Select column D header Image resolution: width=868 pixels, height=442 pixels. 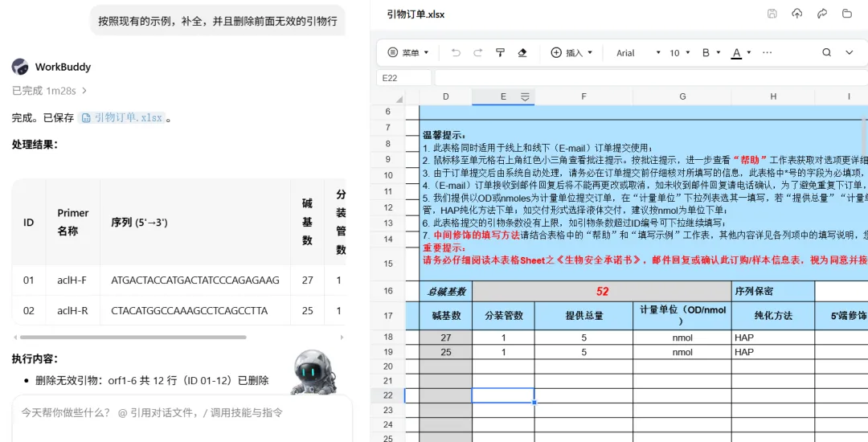(445, 96)
